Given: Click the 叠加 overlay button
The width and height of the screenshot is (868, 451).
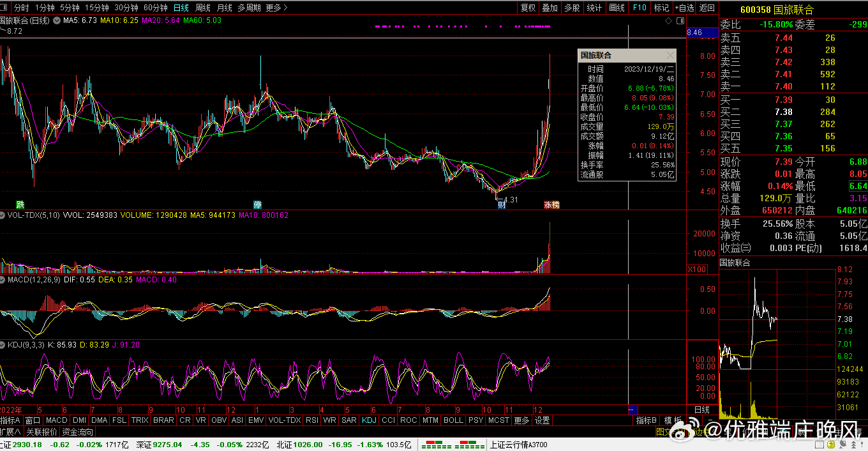Looking at the screenshot, I should (550, 8).
